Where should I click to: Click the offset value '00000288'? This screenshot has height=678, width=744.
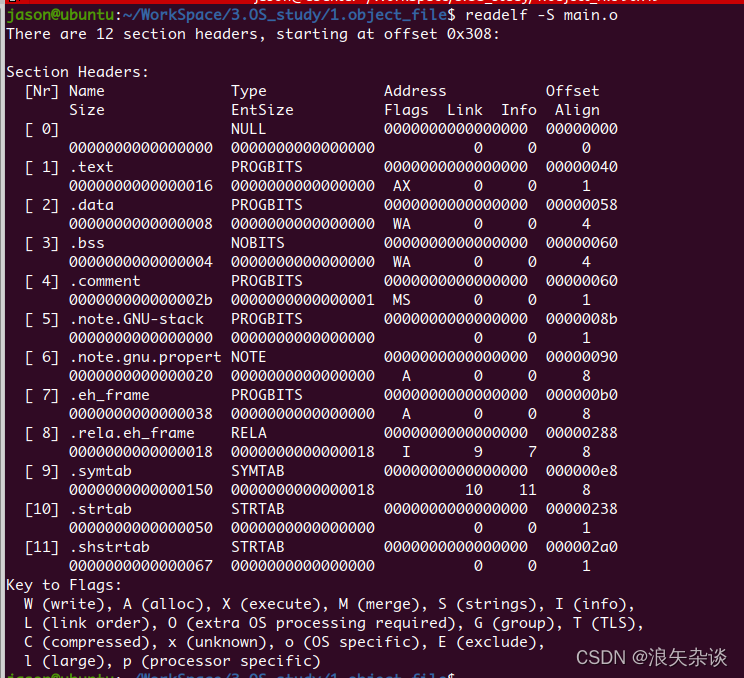582,433
